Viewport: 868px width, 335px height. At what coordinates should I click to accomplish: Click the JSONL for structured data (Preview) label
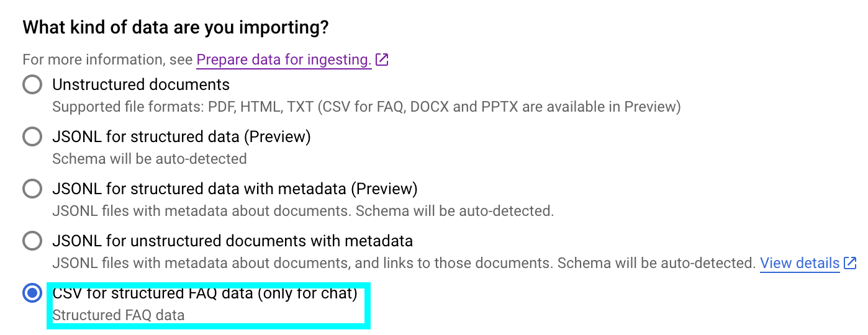click(181, 136)
